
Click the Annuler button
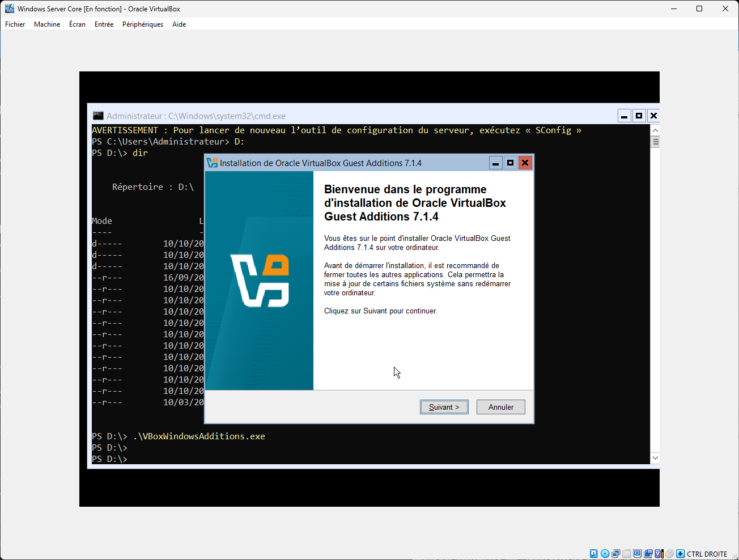point(501,407)
